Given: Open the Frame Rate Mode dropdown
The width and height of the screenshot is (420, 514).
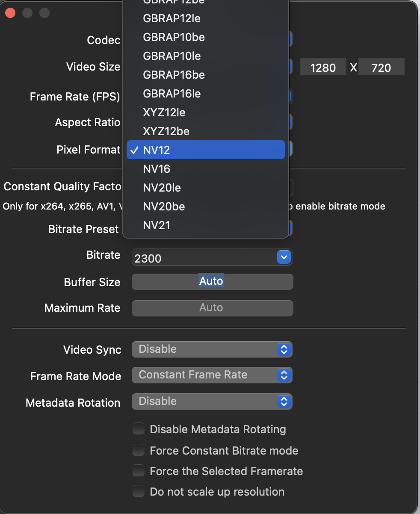Looking at the screenshot, I should click(212, 375).
